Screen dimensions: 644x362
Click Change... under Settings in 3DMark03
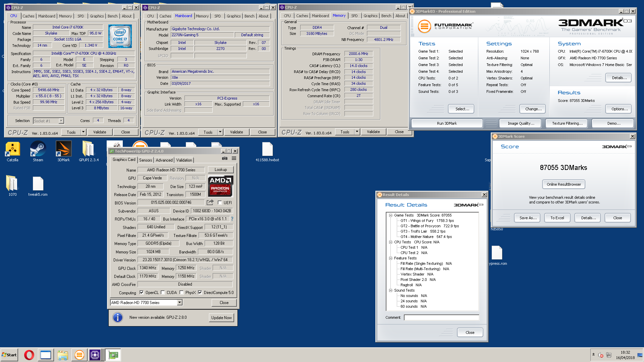[x=533, y=109]
